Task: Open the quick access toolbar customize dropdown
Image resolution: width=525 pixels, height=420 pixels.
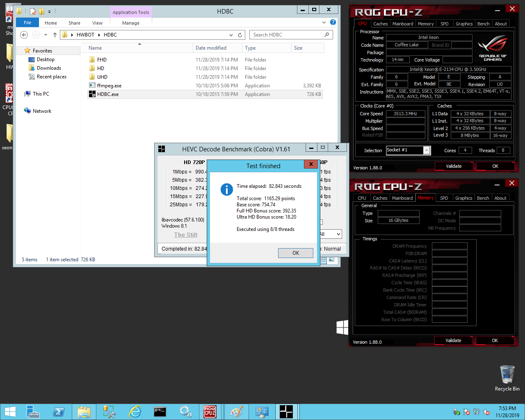Action: (x=49, y=12)
